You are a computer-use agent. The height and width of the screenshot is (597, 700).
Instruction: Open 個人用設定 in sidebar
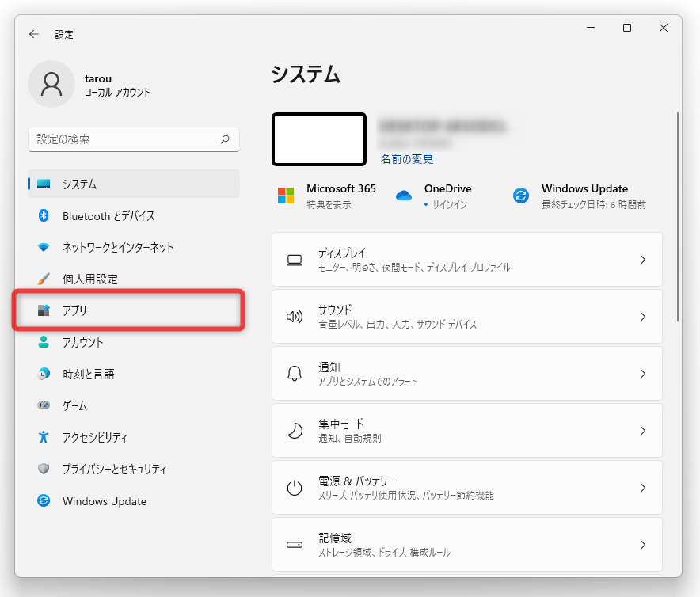click(x=134, y=279)
